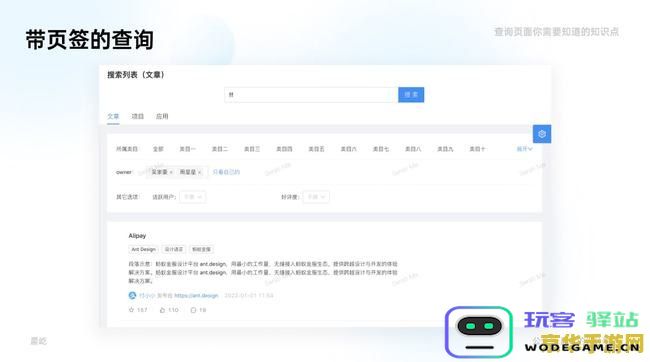
Task: Click the search input field
Action: click(x=311, y=95)
